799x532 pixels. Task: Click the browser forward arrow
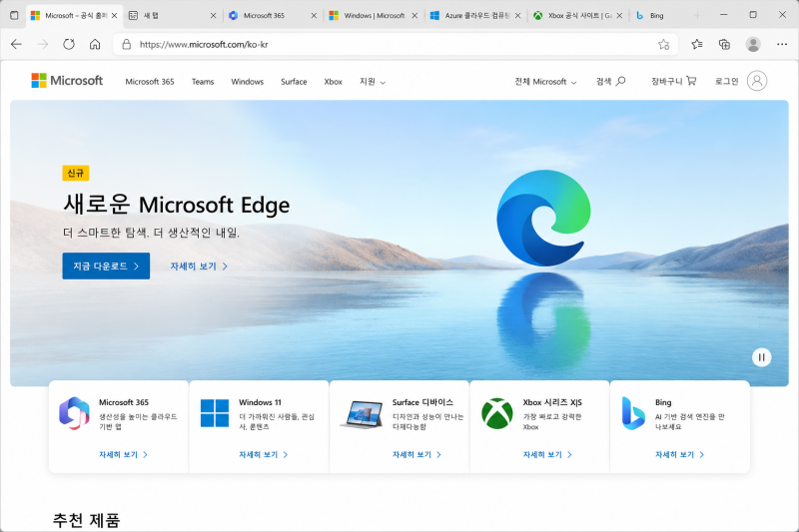[x=43, y=44]
